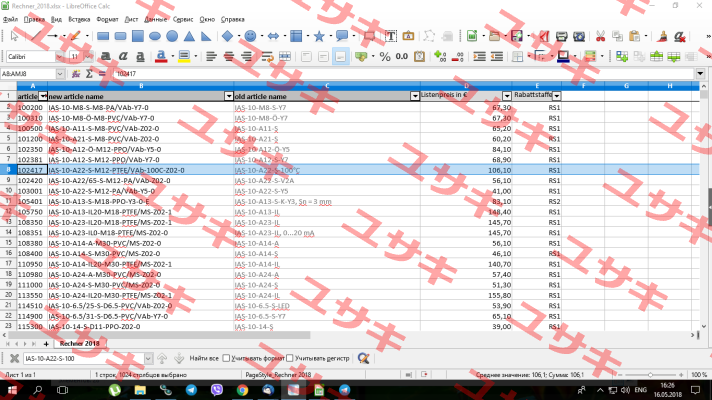712x400 pixels.
Task: Click the Cut scissors icon
Action: (x=600, y=36)
